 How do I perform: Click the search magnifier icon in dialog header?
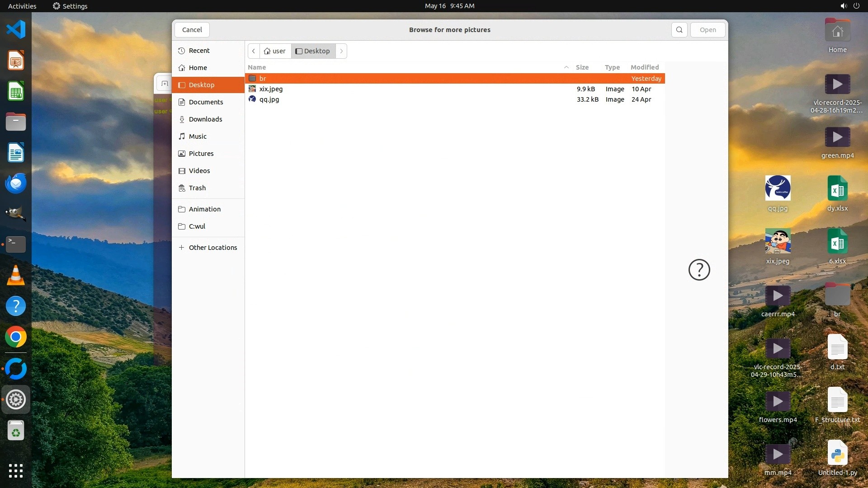(679, 30)
